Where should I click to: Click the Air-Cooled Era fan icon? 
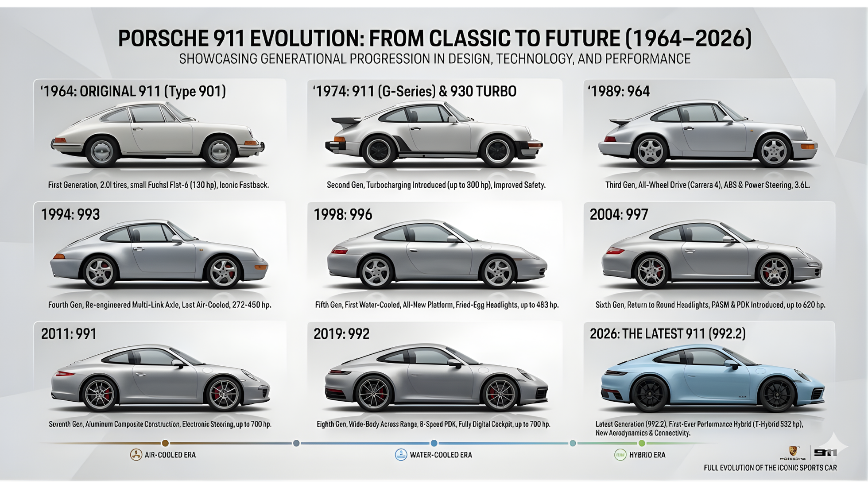136,454
